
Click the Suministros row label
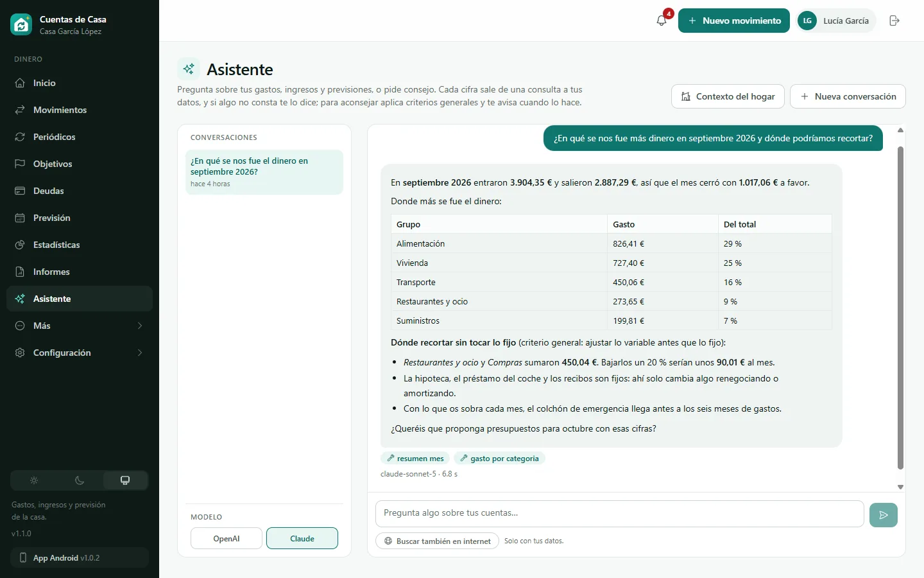[x=418, y=321]
